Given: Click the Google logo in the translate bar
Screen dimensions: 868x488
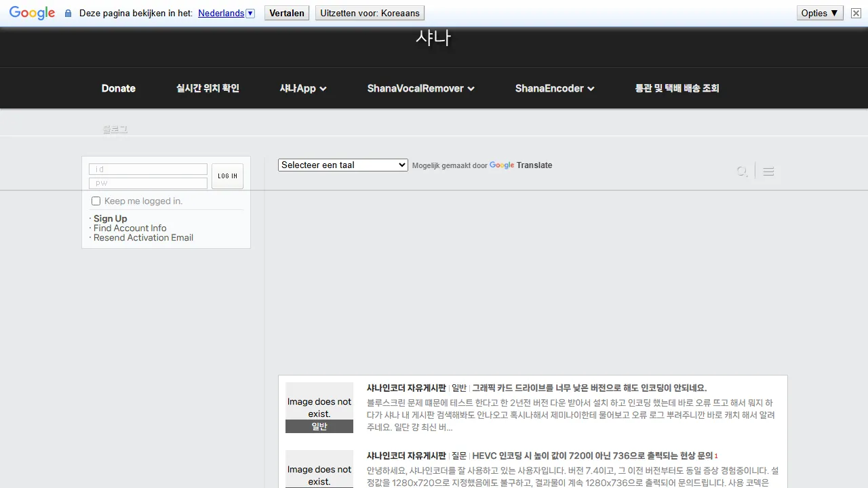Looking at the screenshot, I should click(x=32, y=13).
